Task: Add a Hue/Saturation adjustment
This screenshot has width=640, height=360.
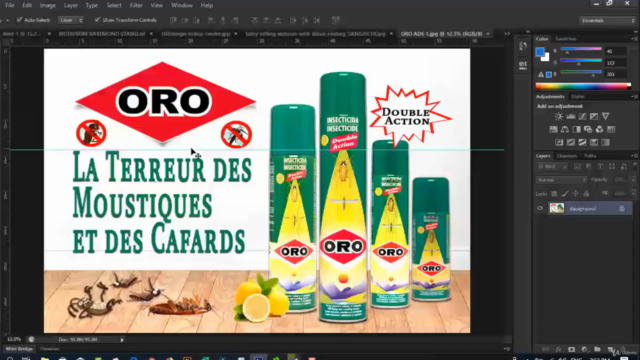Action: (x=553, y=129)
